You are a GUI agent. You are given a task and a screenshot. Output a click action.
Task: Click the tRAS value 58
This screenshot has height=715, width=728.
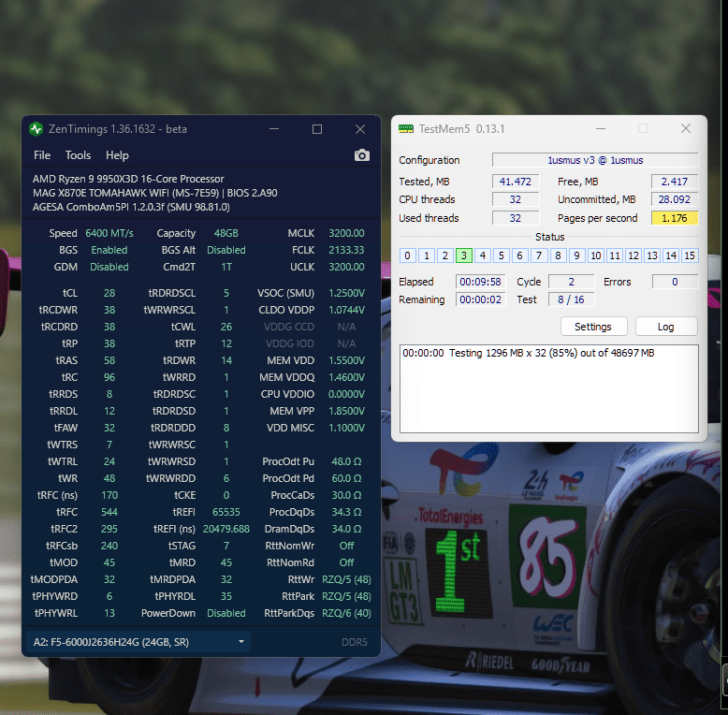click(109, 360)
